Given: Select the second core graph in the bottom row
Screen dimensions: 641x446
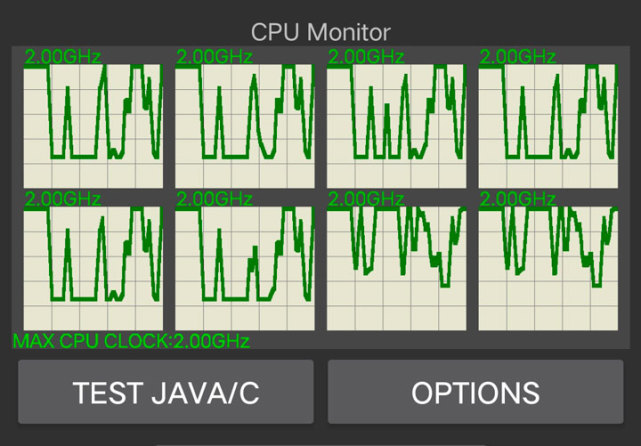Looking at the screenshot, I should tap(245, 268).
